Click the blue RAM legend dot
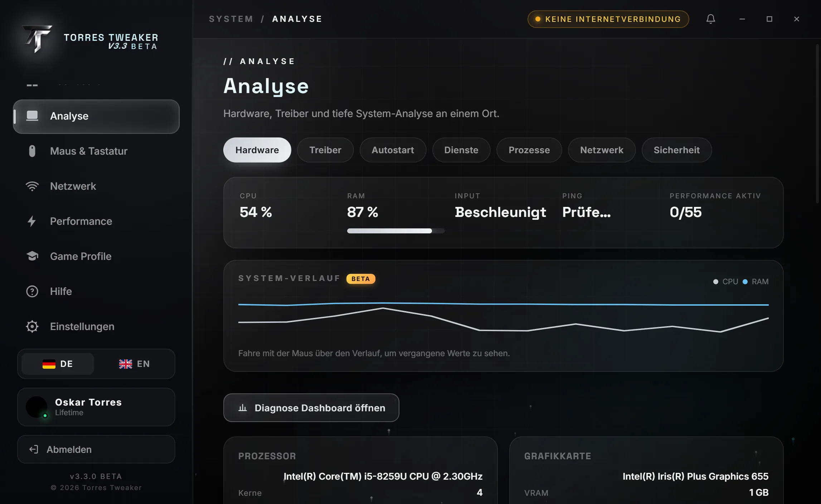 (745, 282)
